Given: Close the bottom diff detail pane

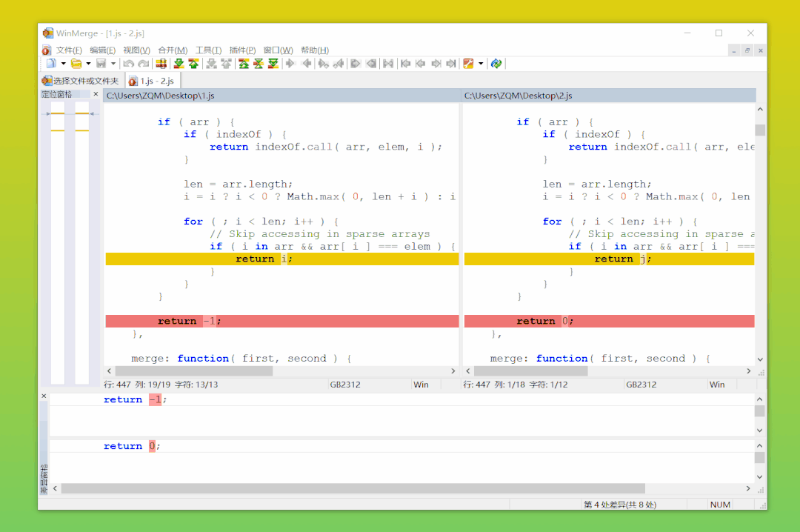Looking at the screenshot, I should click(44, 396).
